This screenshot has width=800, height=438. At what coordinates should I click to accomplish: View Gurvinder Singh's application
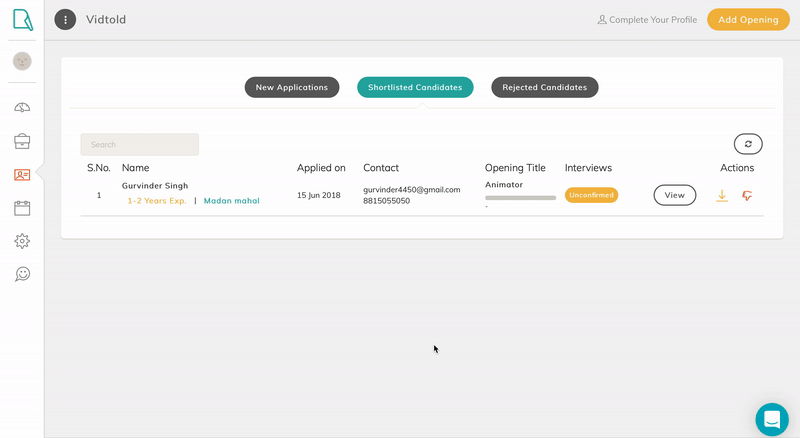tap(674, 195)
